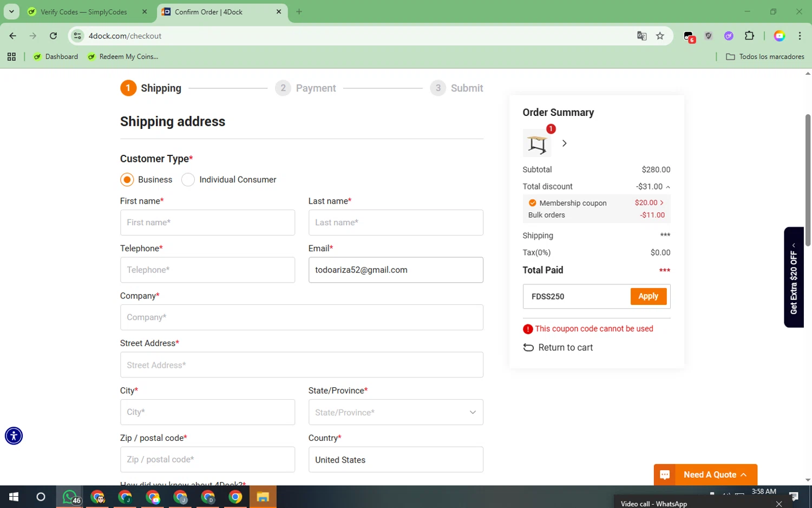This screenshot has height=508, width=812.
Task: Open the Get Extra $20 OFF side tab
Action: [x=794, y=277]
